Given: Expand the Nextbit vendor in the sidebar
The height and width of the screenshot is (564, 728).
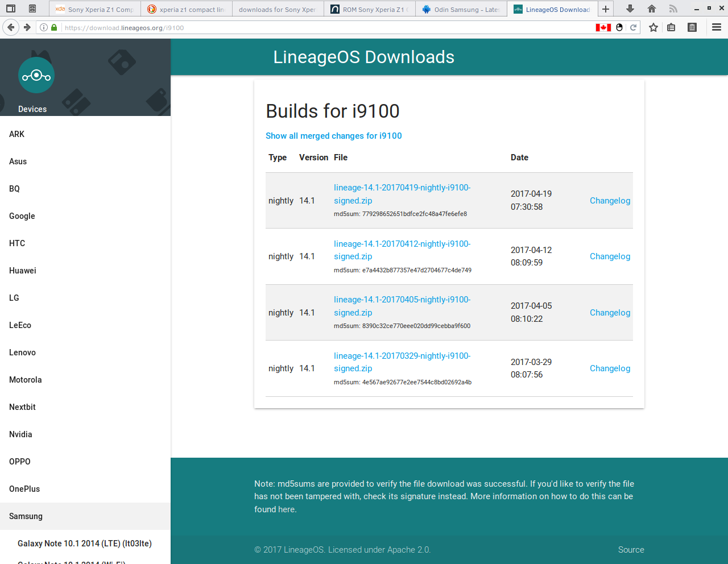Looking at the screenshot, I should pos(85,407).
